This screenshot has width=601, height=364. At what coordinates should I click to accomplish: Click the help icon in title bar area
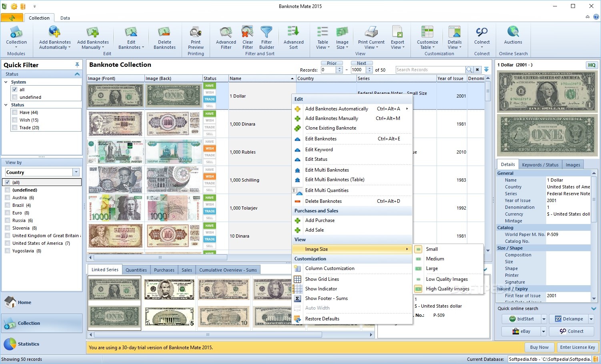click(596, 17)
